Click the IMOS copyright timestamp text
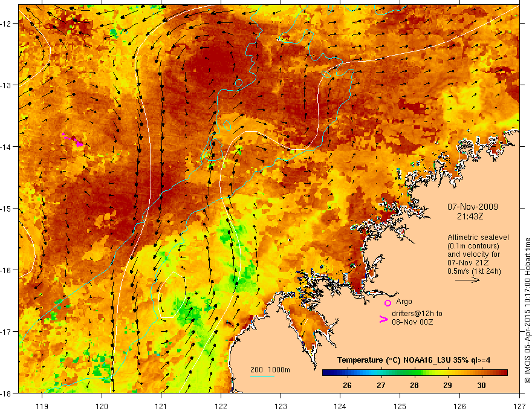This screenshot has width=532, height=411. click(527, 311)
